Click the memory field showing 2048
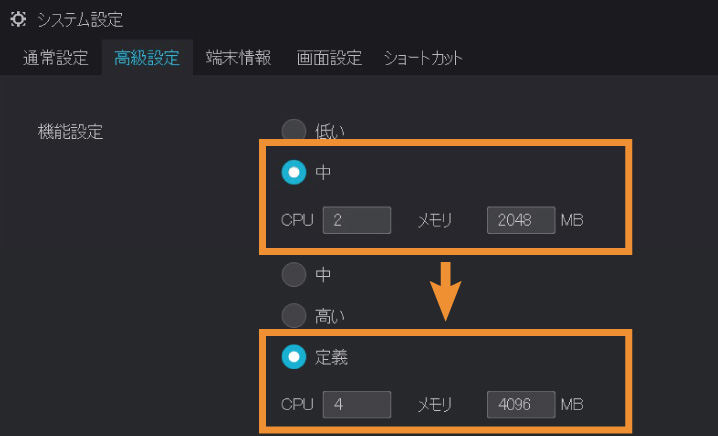This screenshot has width=718, height=436. coord(520,219)
